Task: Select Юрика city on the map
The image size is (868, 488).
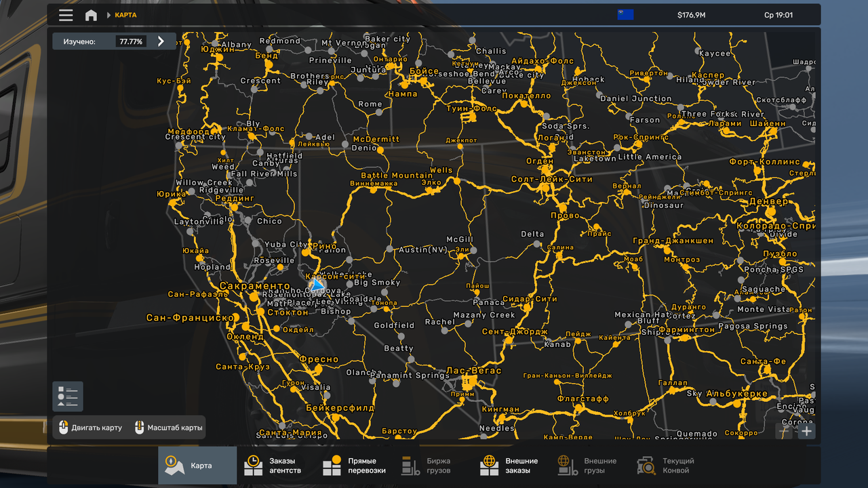Action: (171, 194)
